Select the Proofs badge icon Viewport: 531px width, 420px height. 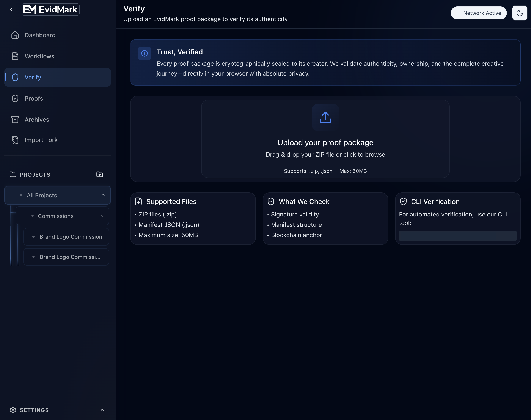coord(15,98)
